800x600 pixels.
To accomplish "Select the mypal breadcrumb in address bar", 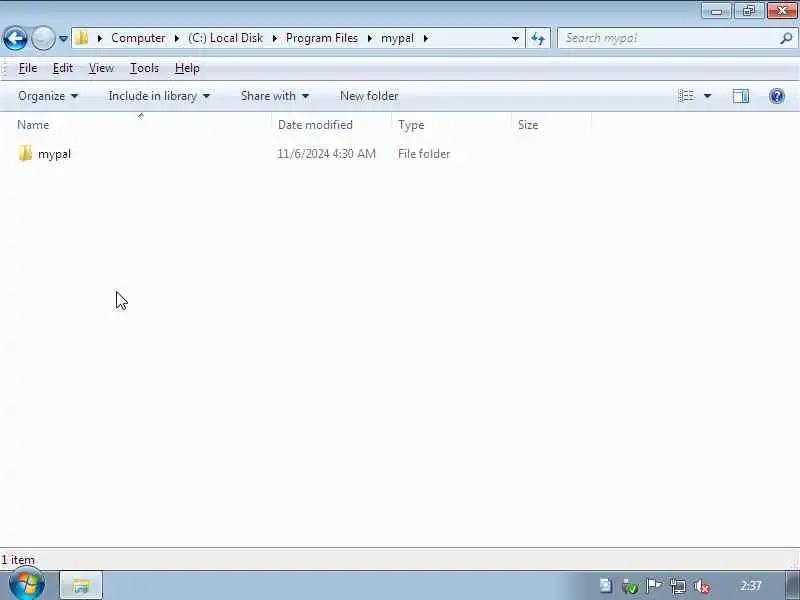I will [397, 38].
